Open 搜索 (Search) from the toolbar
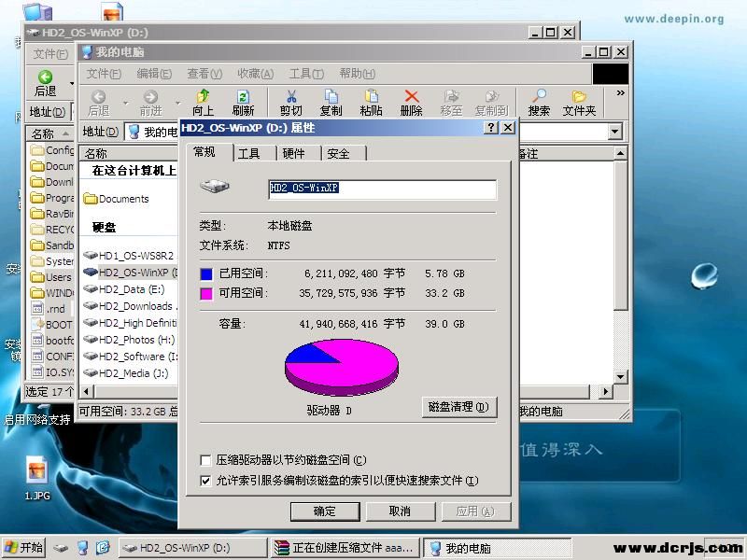Screen dimensions: 747x560 [x=539, y=97]
